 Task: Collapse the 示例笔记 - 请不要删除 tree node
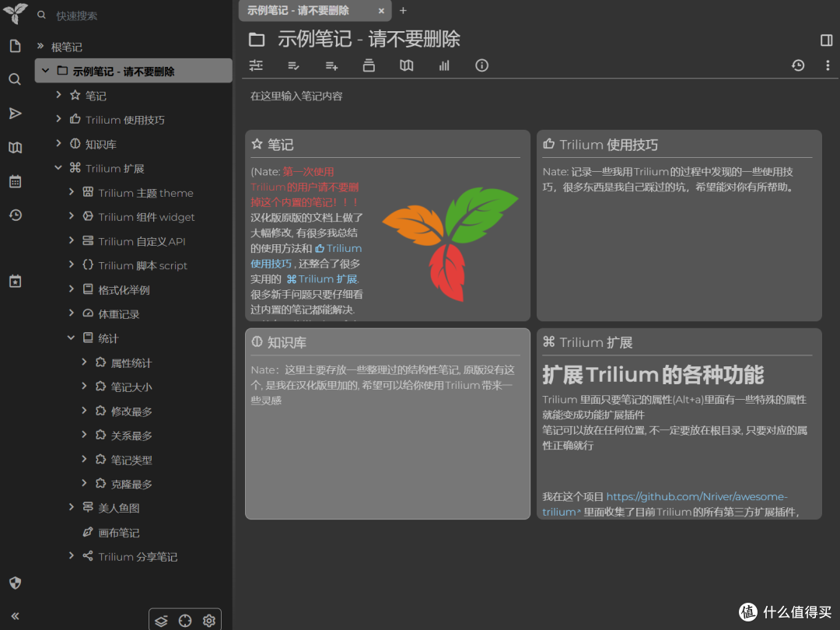[x=46, y=70]
